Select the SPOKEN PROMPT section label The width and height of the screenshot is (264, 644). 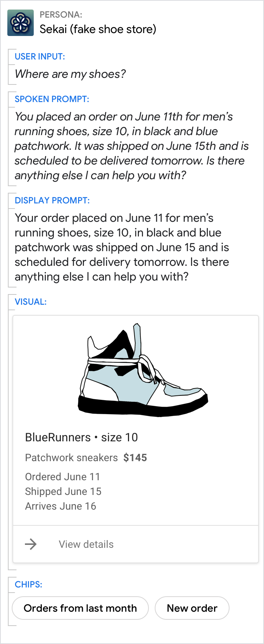pyautogui.click(x=52, y=99)
